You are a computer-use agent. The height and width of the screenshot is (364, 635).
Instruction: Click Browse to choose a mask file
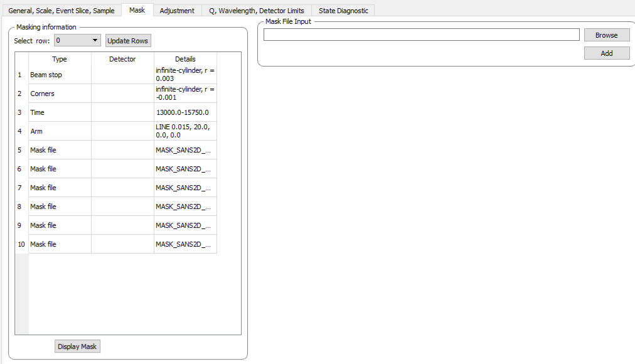[606, 35]
